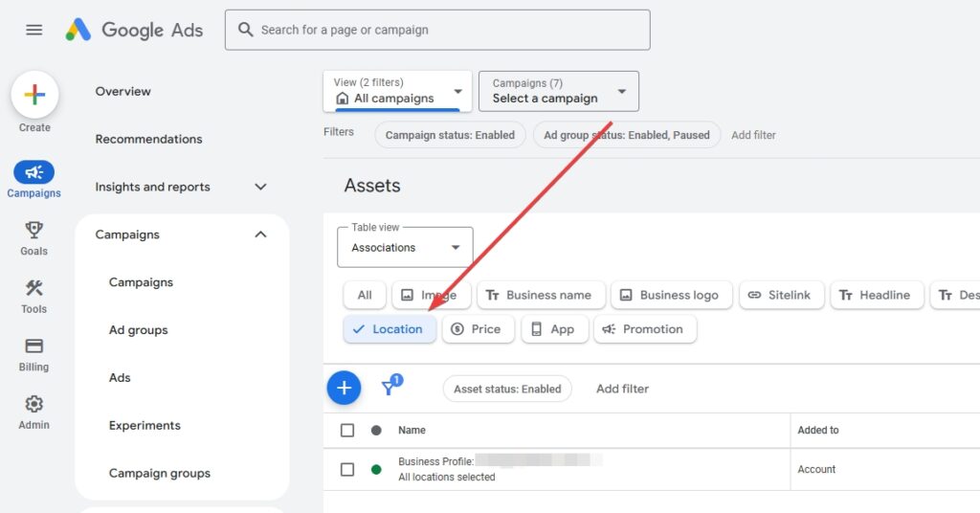Tick the Business Profile row checkbox
Viewport: 980px width, 513px height.
[x=347, y=469]
